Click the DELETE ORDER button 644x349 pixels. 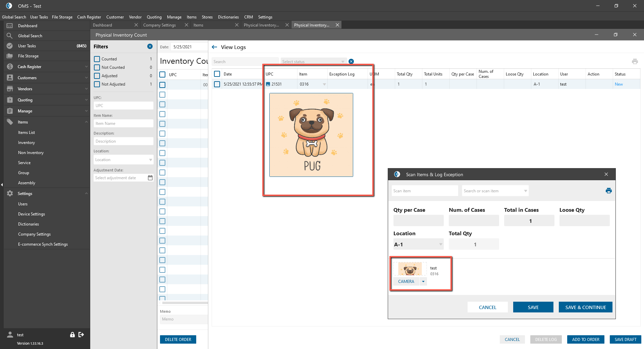(x=178, y=339)
